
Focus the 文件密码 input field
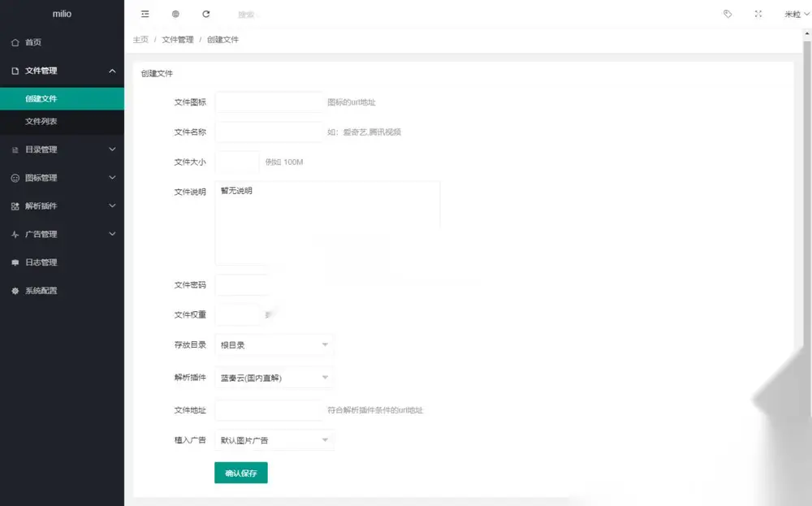coord(269,285)
